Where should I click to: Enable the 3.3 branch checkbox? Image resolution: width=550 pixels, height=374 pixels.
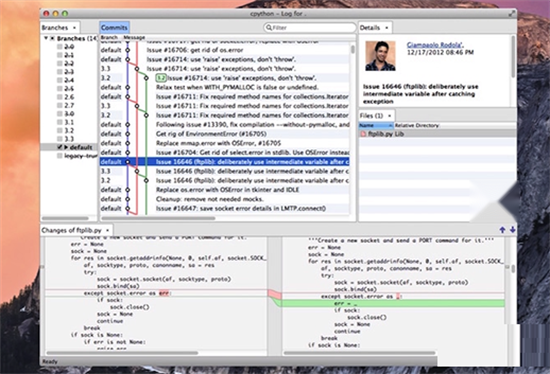tap(60, 139)
